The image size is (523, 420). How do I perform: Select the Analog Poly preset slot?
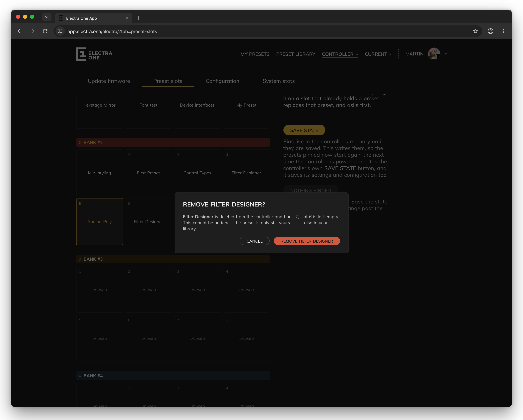click(99, 222)
